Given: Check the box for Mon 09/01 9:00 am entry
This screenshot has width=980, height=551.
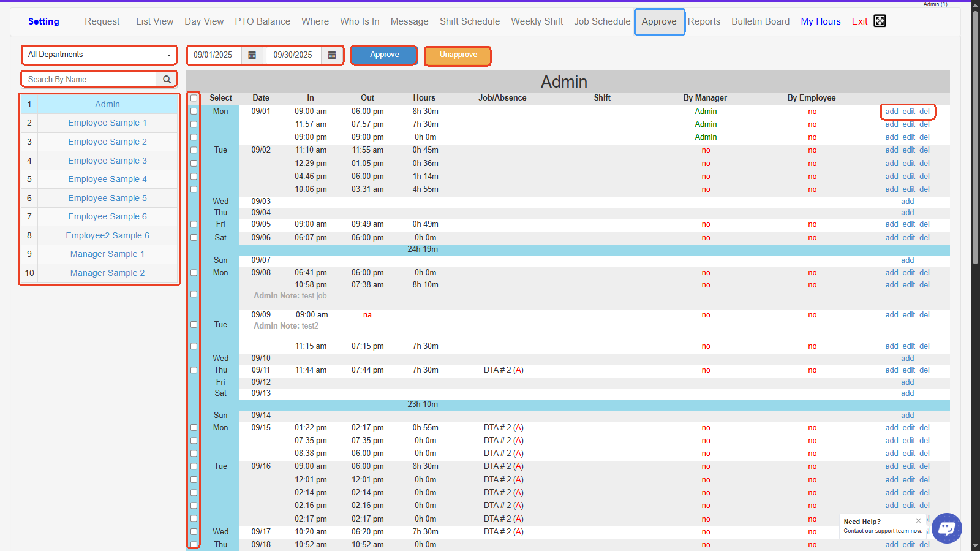Looking at the screenshot, I should pyautogui.click(x=194, y=112).
